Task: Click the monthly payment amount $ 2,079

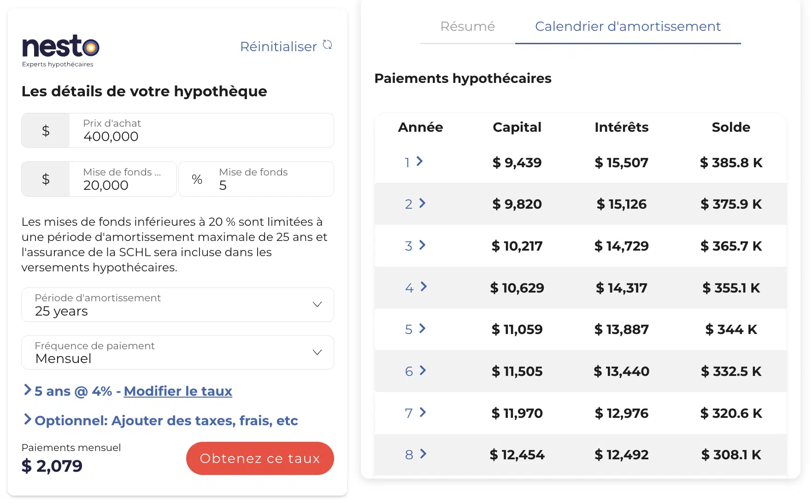Action: pos(52,466)
